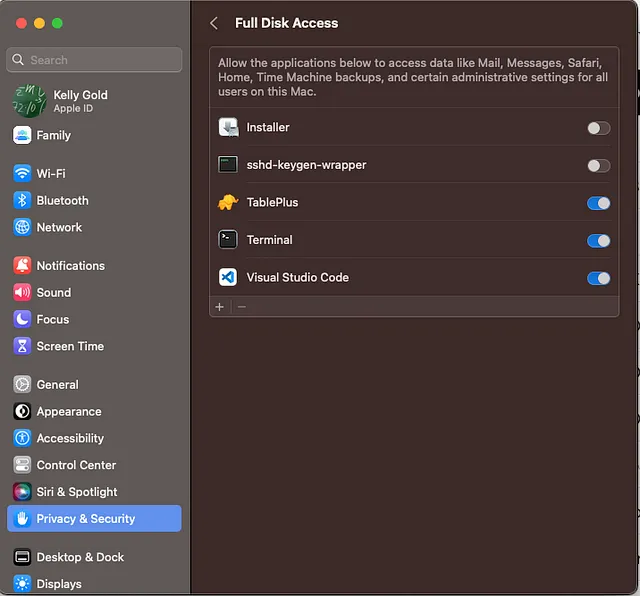Image resolution: width=640 pixels, height=596 pixels.
Task: Click the Search settings field
Action: pos(94,60)
